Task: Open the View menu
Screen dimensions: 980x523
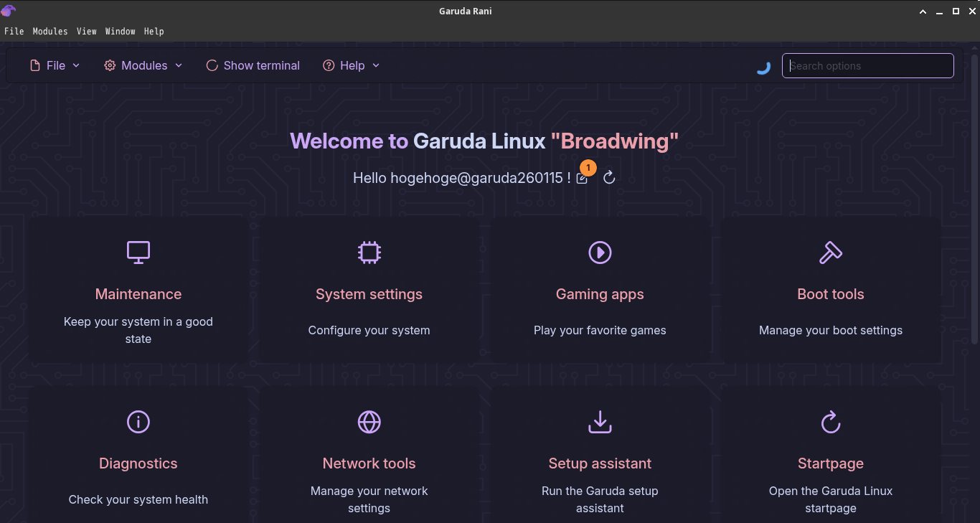Action: click(x=87, y=32)
